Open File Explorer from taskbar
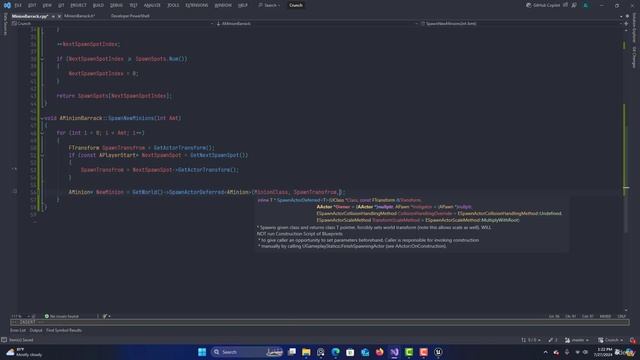This screenshot has width=640, height=360. pos(306,352)
